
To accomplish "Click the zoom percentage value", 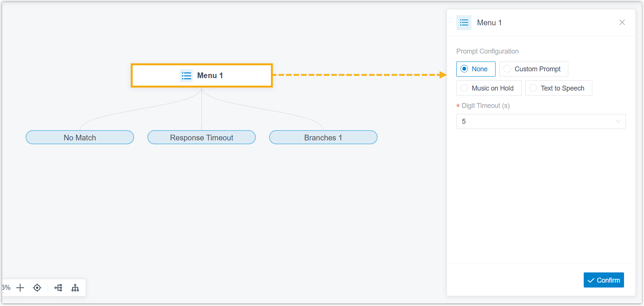I will [6, 288].
